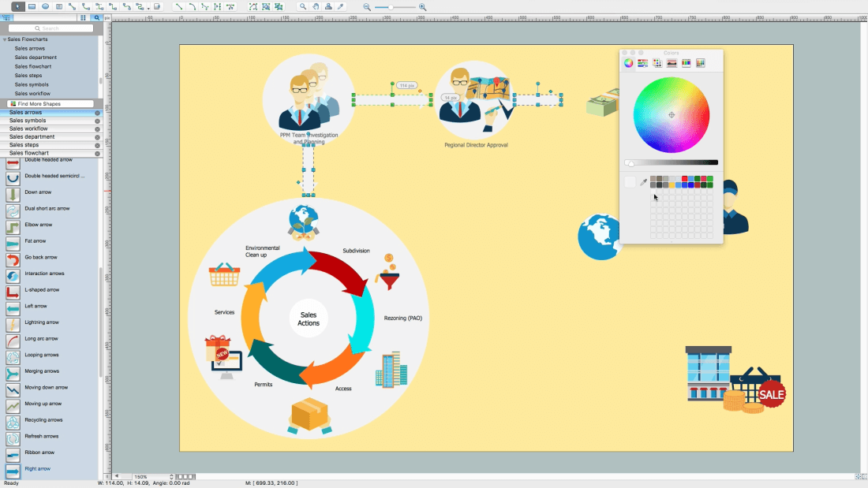Close the Sales steps library
Viewport: 868px width, 488px height.
pyautogui.click(x=97, y=146)
